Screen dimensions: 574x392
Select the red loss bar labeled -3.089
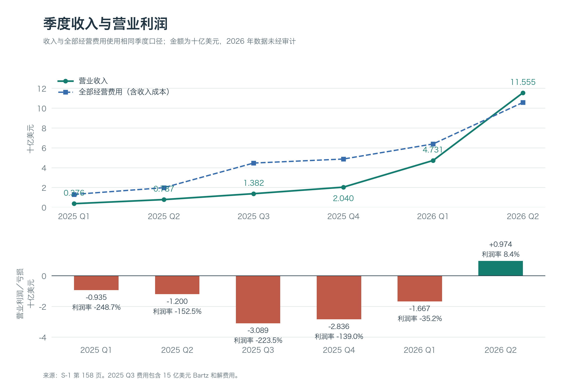pyautogui.click(x=258, y=299)
